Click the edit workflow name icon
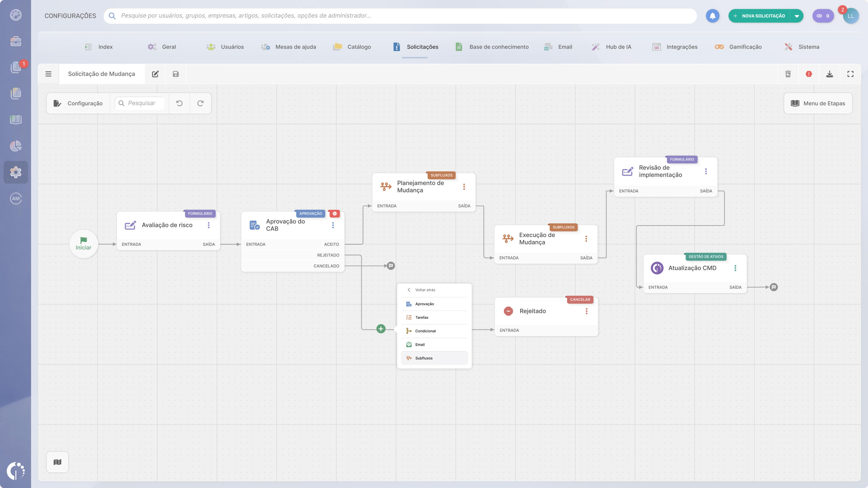The width and height of the screenshot is (868, 488). coord(155,74)
